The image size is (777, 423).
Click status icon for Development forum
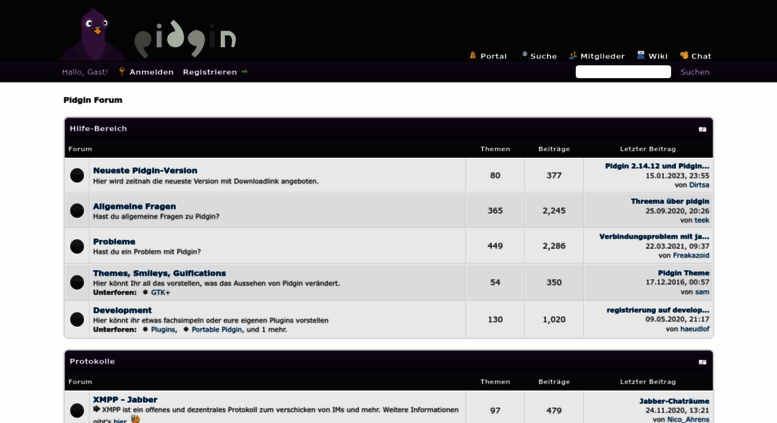coord(77,319)
